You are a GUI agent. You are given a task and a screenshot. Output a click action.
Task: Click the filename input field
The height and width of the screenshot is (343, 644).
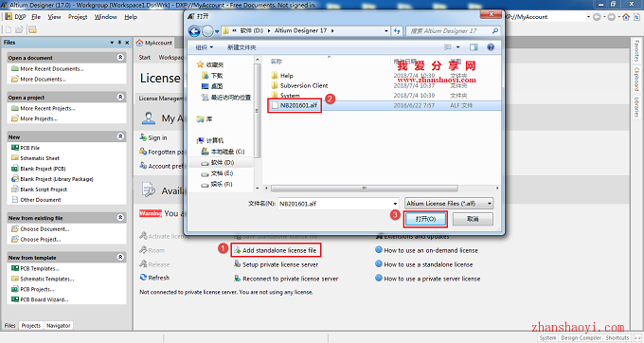tap(334, 204)
